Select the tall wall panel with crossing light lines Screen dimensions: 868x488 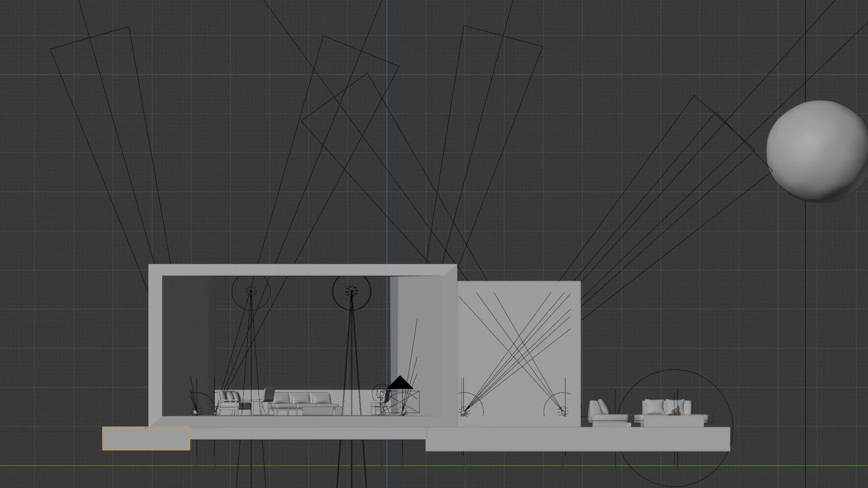(519, 354)
